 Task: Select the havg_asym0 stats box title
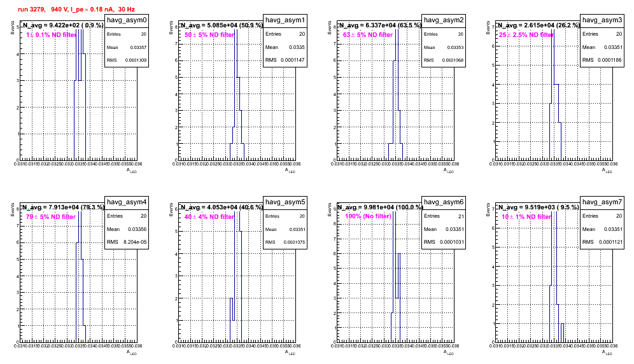(x=127, y=20)
